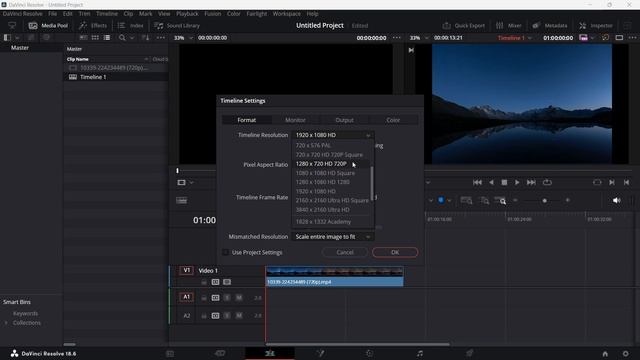
Task: Play timeline in reverse
Action: point(491,182)
